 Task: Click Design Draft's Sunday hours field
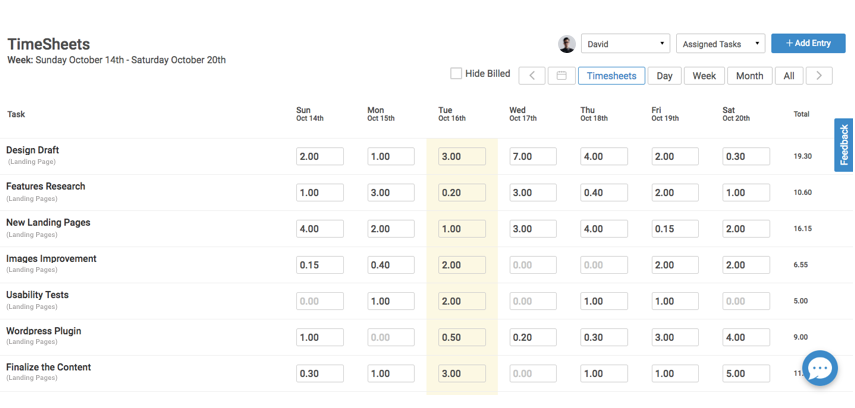(320, 157)
